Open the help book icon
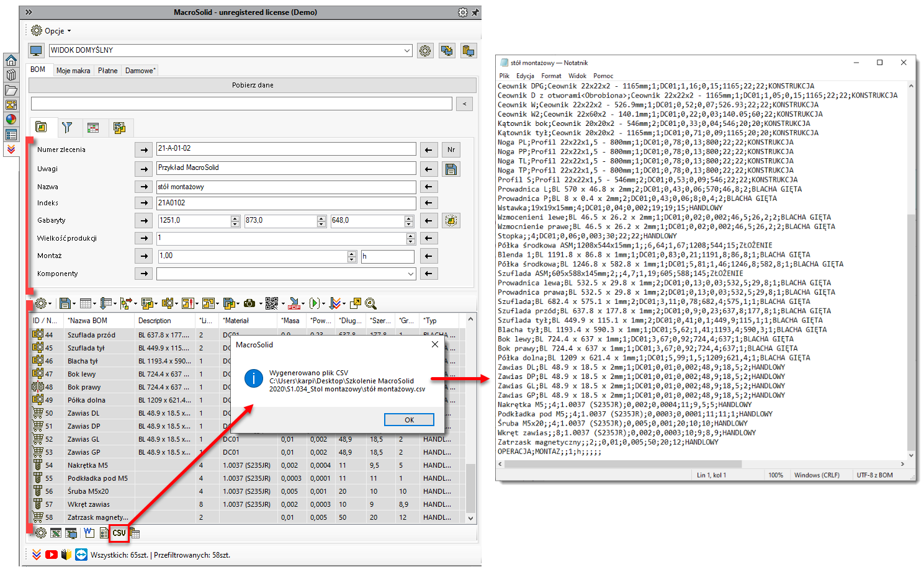Viewport: 924px width, 575px height. 66,555
